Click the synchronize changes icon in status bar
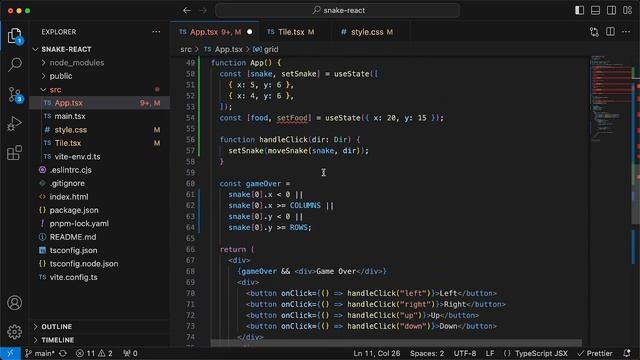640x360 pixels. (x=63, y=353)
